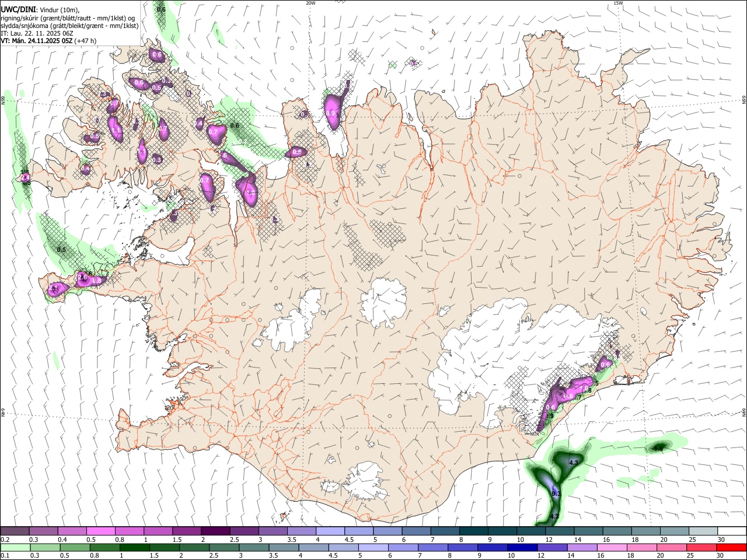Click the 'VT: Mán. 24.11.2025 05Z' valid time
Viewport: 747px width, 560px height.
point(37,41)
